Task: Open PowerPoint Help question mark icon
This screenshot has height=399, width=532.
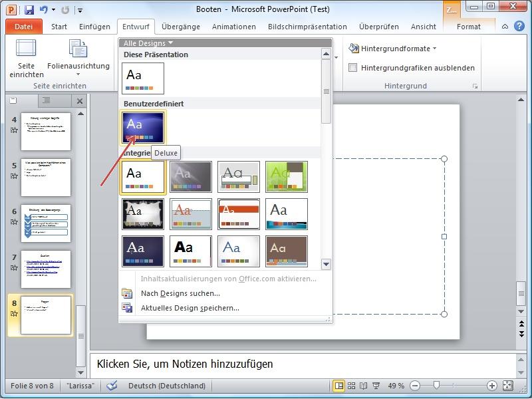Action: tap(519, 26)
